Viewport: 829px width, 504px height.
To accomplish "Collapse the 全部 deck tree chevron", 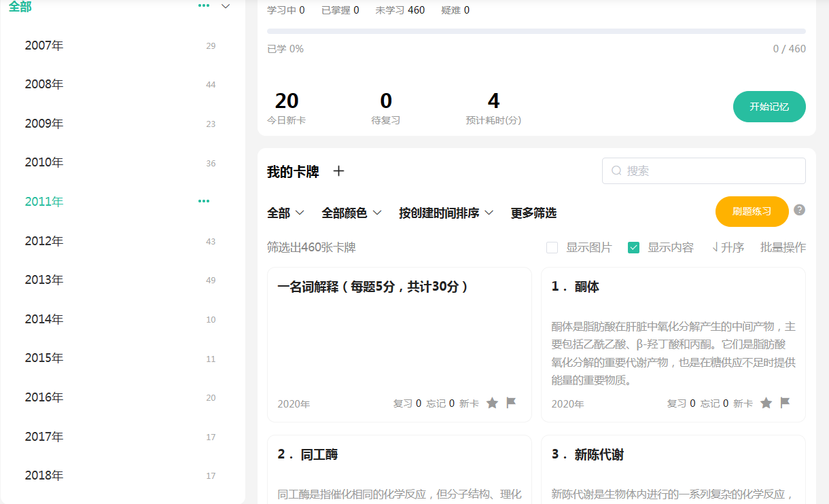I will coord(226,6).
